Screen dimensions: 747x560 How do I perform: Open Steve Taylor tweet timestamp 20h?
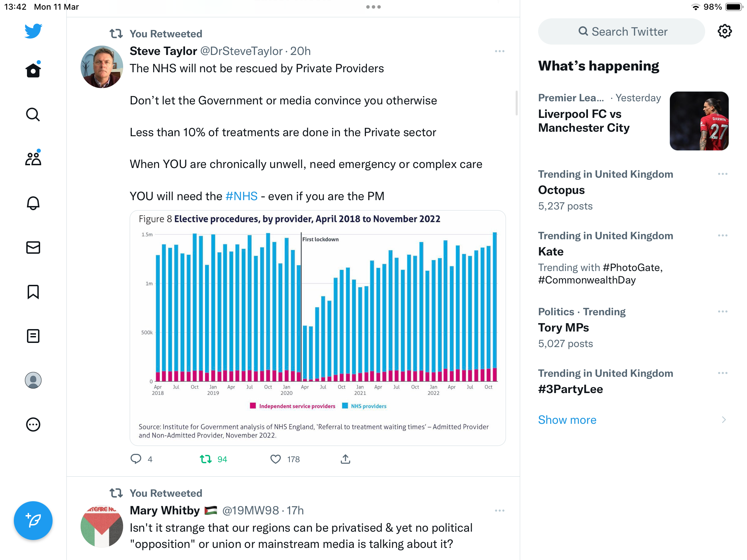[300, 51]
